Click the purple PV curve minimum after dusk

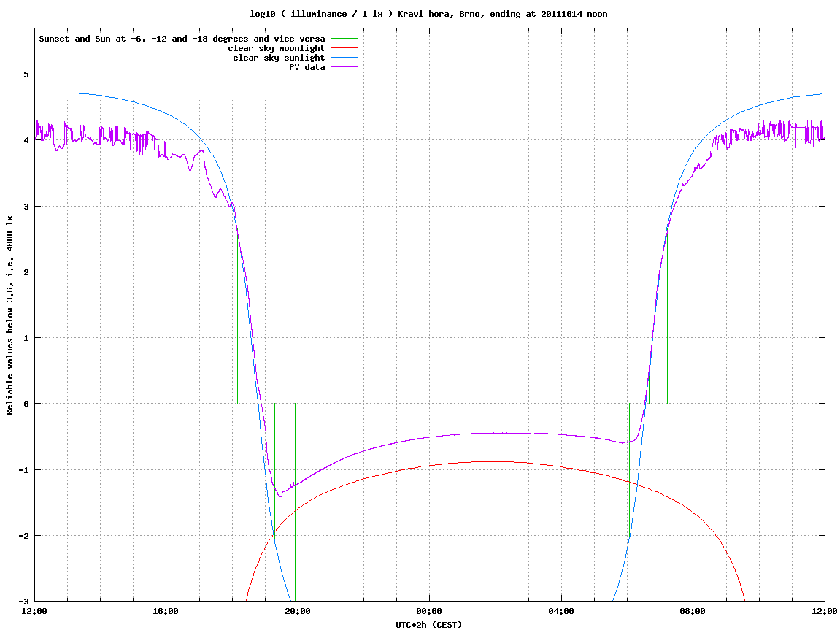[x=280, y=496]
